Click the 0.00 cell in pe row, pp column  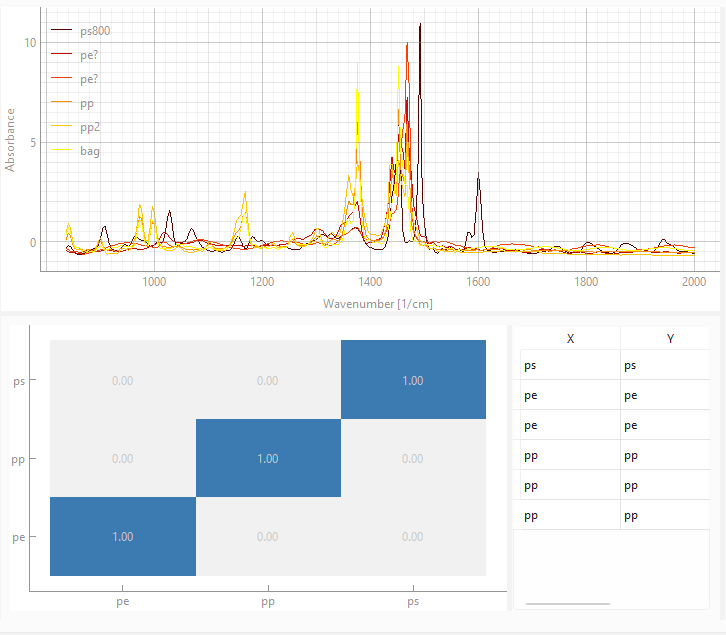point(268,536)
